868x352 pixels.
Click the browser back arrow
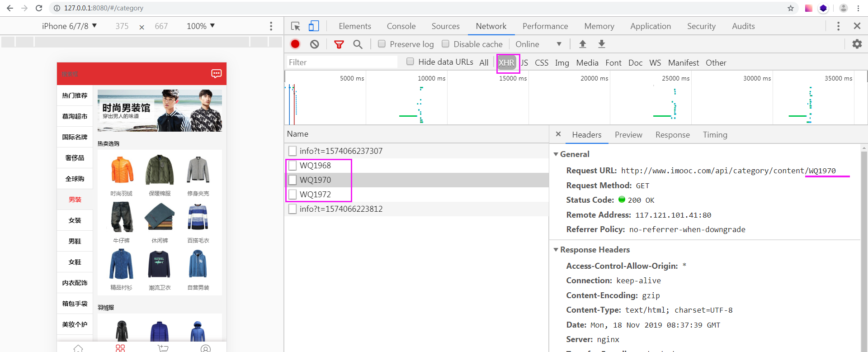pyautogui.click(x=9, y=8)
